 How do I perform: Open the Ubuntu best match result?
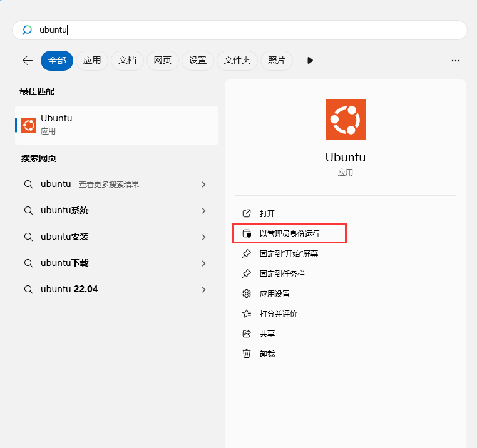click(x=117, y=125)
